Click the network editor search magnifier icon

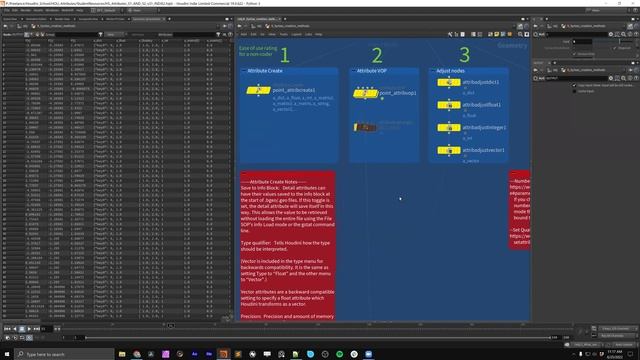[520, 35]
